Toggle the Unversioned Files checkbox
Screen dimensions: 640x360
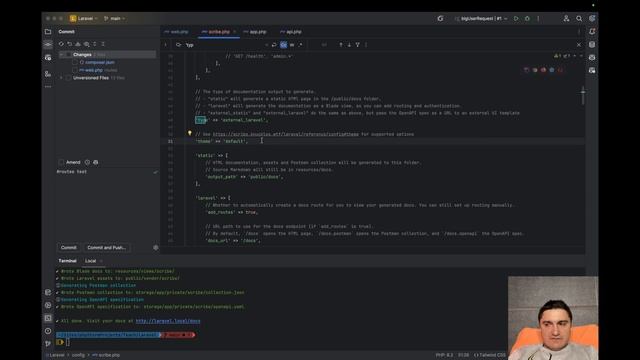click(x=69, y=78)
